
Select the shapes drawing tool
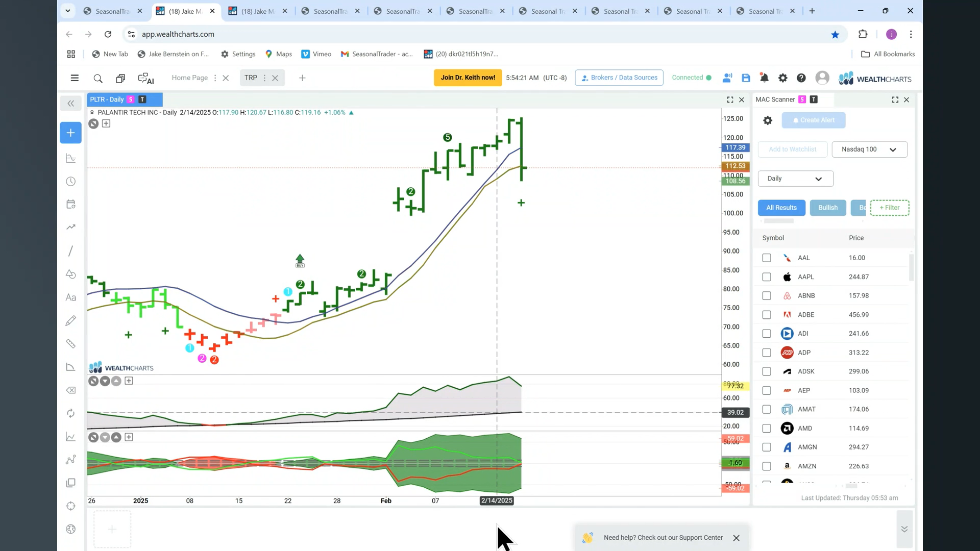(71, 274)
